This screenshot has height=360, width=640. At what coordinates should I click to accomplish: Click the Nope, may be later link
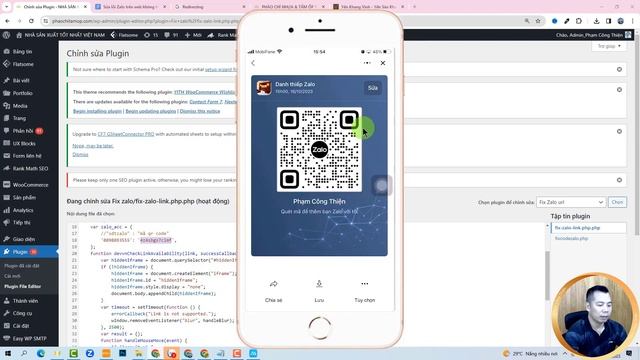point(93,146)
